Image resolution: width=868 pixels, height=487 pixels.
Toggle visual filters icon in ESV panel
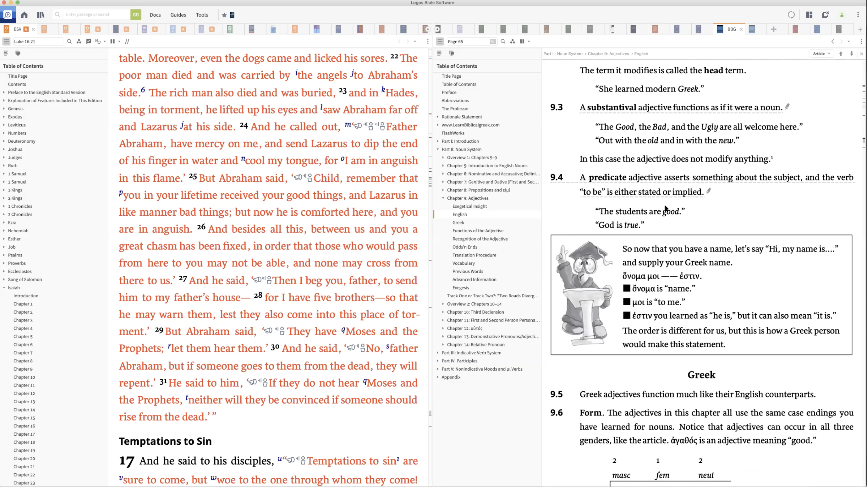pos(79,42)
